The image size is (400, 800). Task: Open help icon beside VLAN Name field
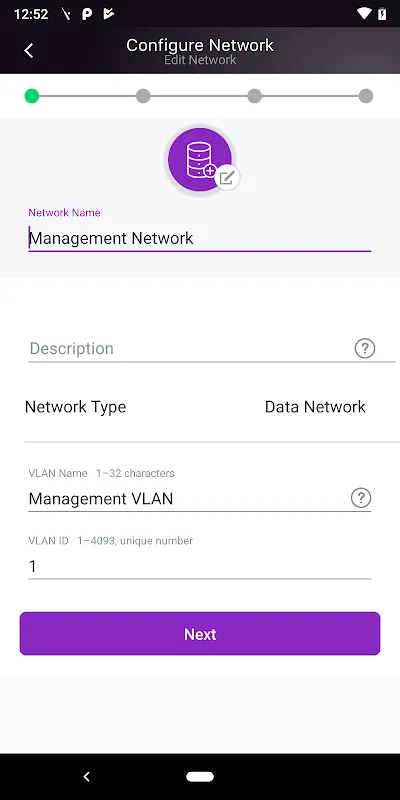(x=361, y=498)
